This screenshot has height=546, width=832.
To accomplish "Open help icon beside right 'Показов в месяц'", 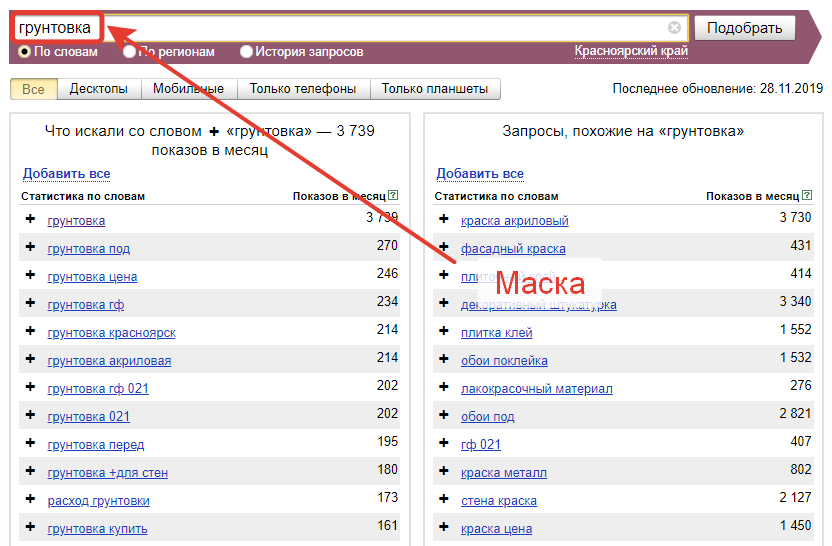I will coord(807,195).
